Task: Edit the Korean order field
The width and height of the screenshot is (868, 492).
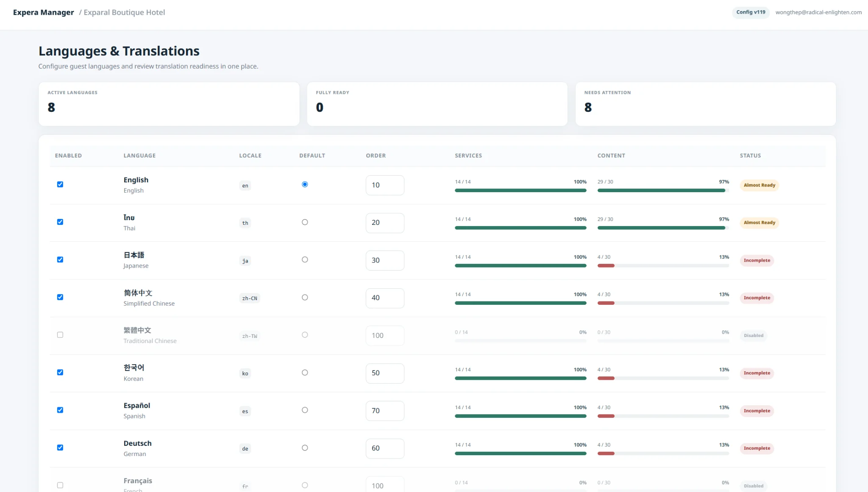Action: [x=385, y=373]
